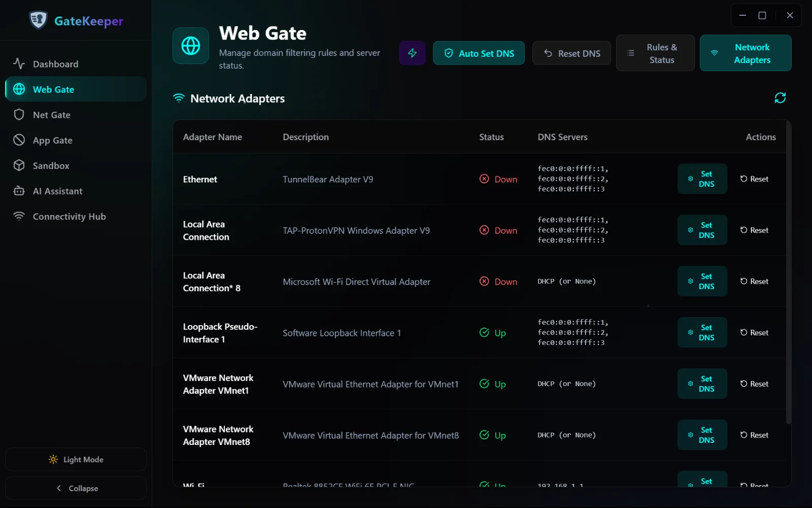
Task: Reset DNS for TAP-ProtonVPN adapter
Action: click(x=754, y=230)
